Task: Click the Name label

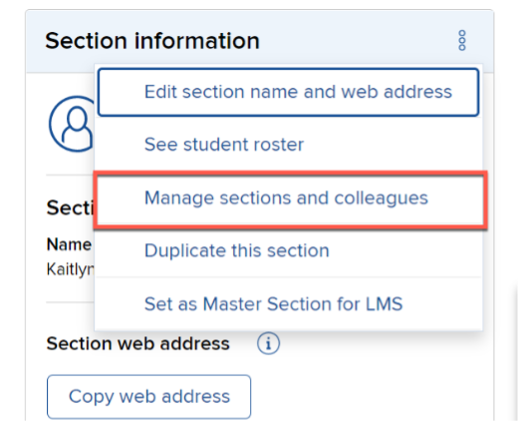Action: 69,244
